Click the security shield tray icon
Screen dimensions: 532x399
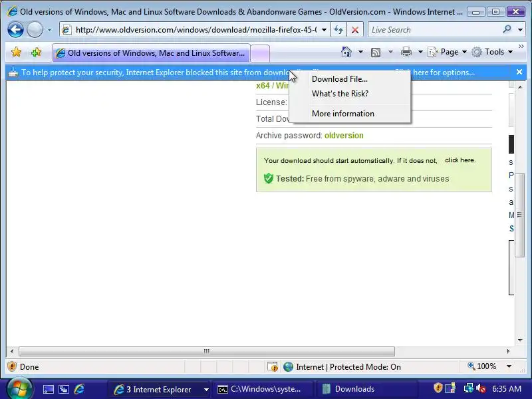click(438, 388)
